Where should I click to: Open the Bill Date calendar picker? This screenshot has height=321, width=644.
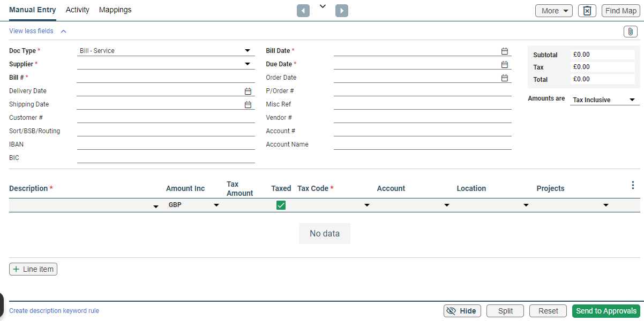(x=504, y=51)
